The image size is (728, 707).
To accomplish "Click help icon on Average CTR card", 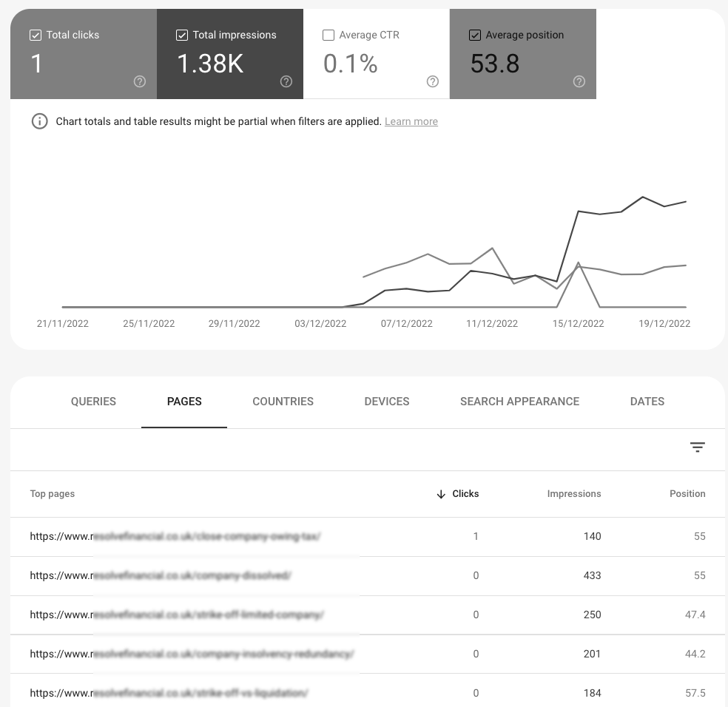I will [433, 82].
